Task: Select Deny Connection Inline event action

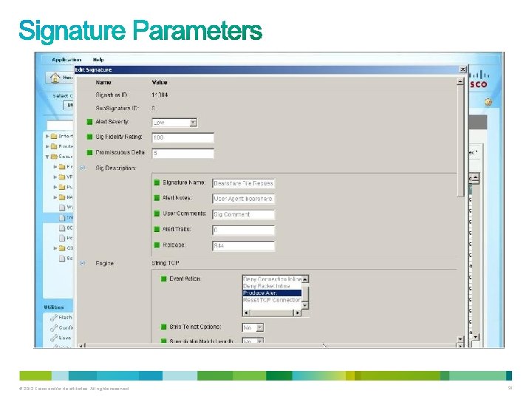Action: coord(272,279)
